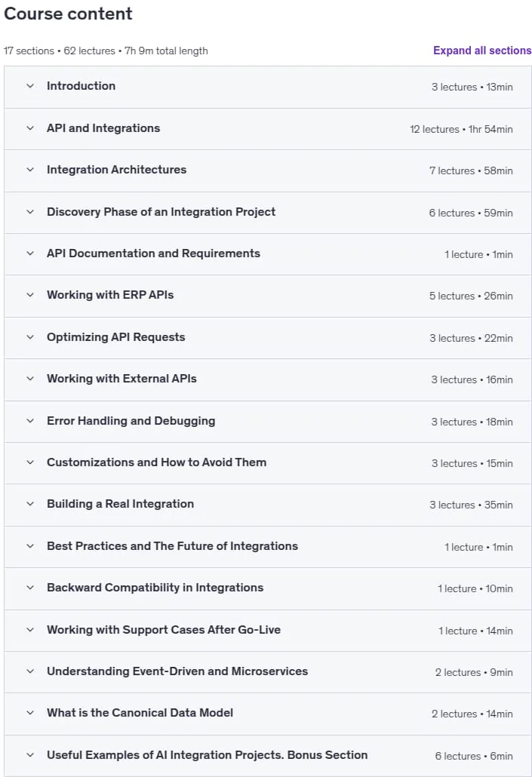Expand the Introduction section chevron

30,86
